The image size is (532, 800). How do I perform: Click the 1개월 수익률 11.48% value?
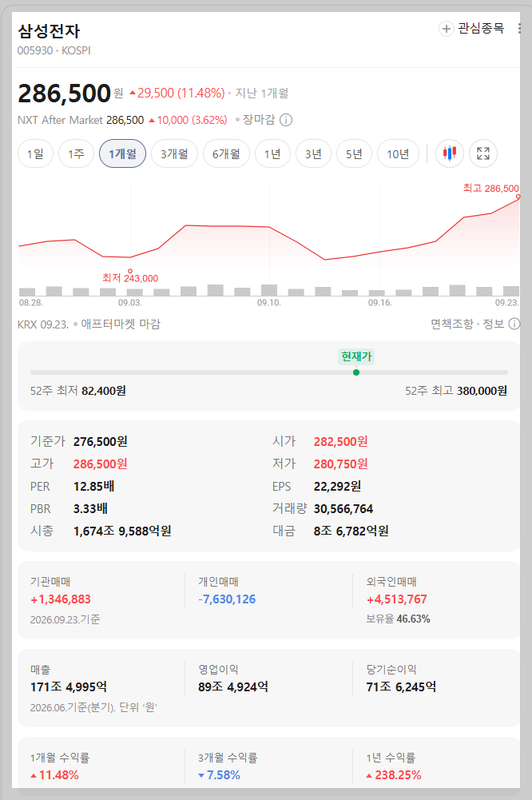(x=54, y=775)
